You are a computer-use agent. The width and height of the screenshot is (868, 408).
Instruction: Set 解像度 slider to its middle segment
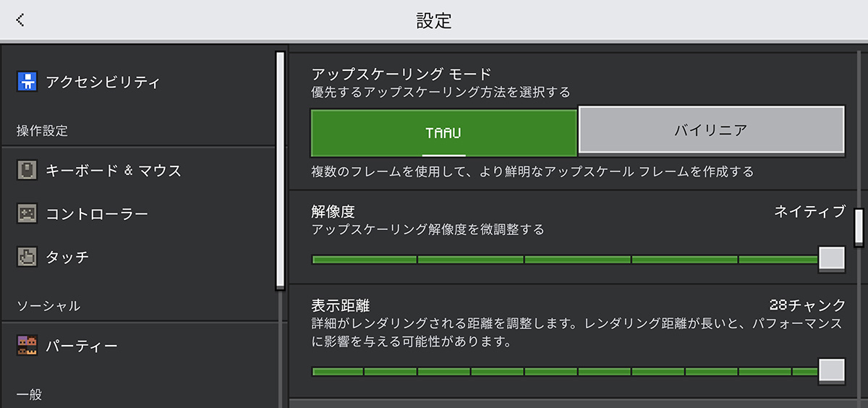[578, 259]
